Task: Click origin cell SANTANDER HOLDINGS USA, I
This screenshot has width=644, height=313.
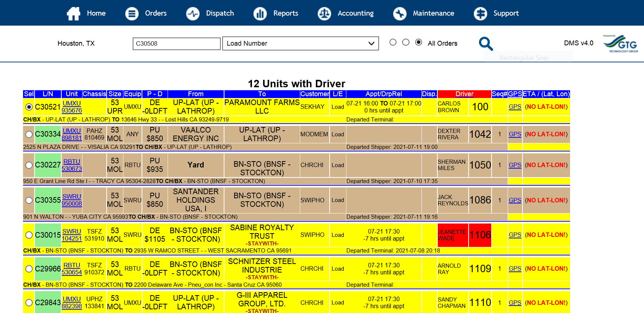Action: pyautogui.click(x=196, y=200)
